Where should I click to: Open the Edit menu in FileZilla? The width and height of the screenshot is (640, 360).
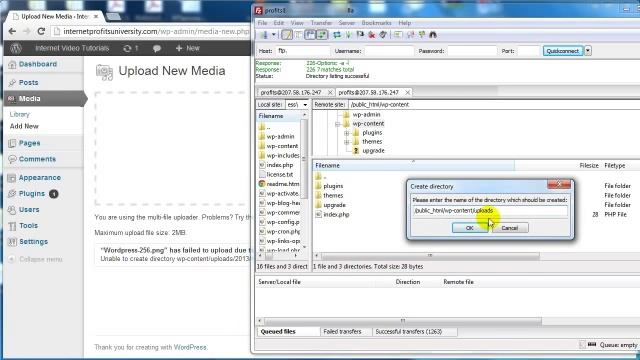pyautogui.click(x=279, y=23)
